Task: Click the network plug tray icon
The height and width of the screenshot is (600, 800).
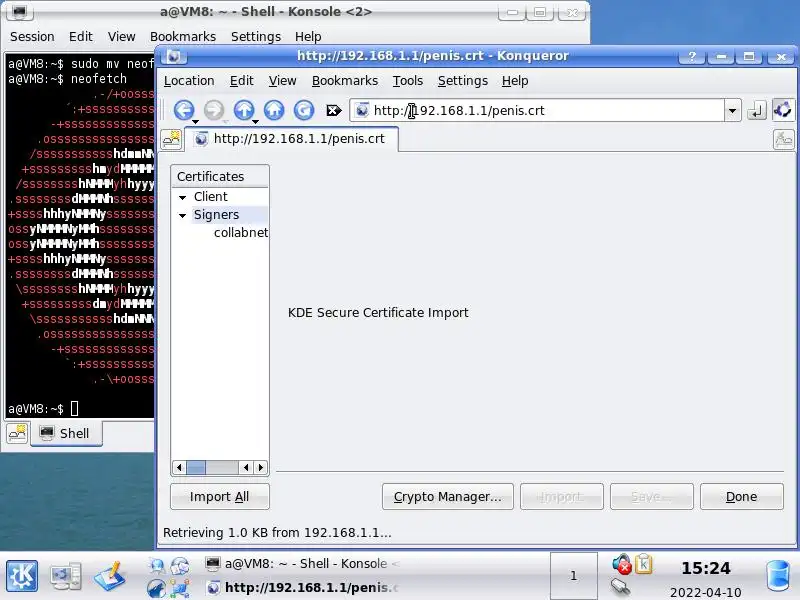Action: (x=620, y=588)
